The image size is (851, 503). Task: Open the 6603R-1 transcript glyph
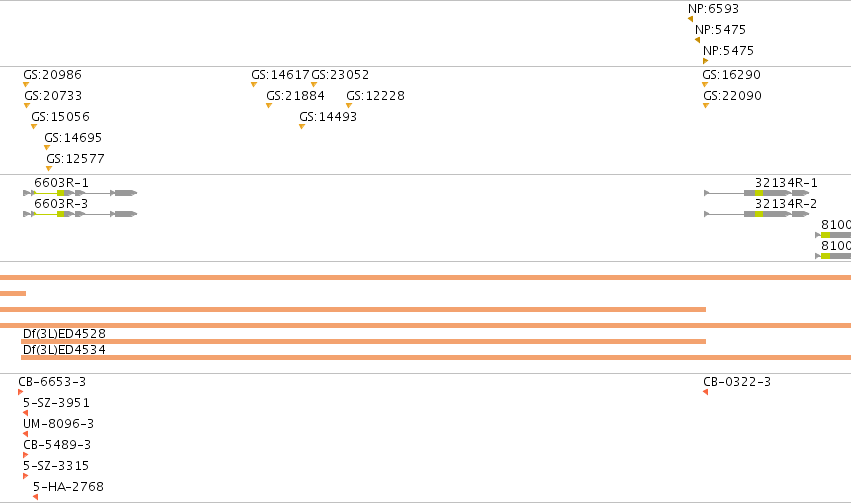(x=80, y=193)
